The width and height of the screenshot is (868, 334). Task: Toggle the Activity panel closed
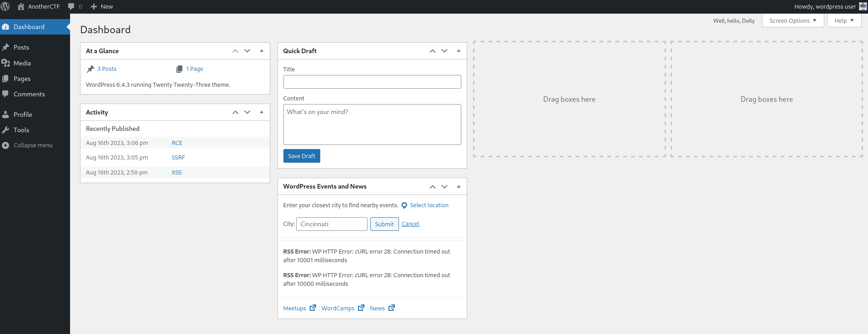pyautogui.click(x=262, y=112)
